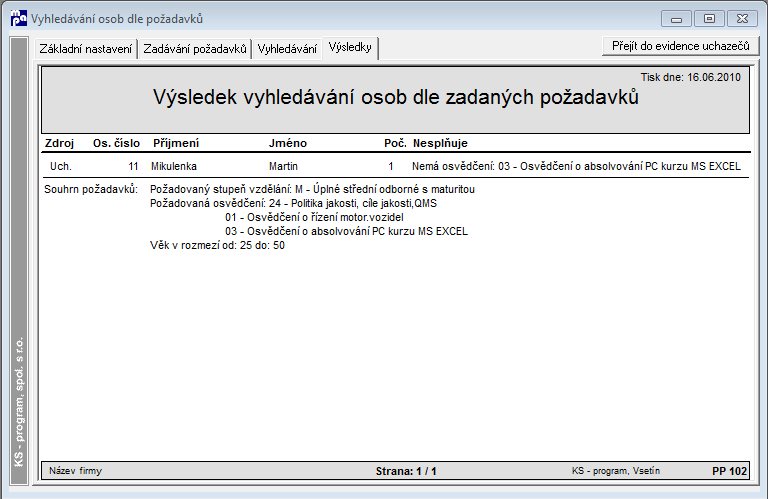Screen dimensions: 768x499
Task: Click 01 - Osvědčení o řízení motor.vozidel
Action: 314,217
